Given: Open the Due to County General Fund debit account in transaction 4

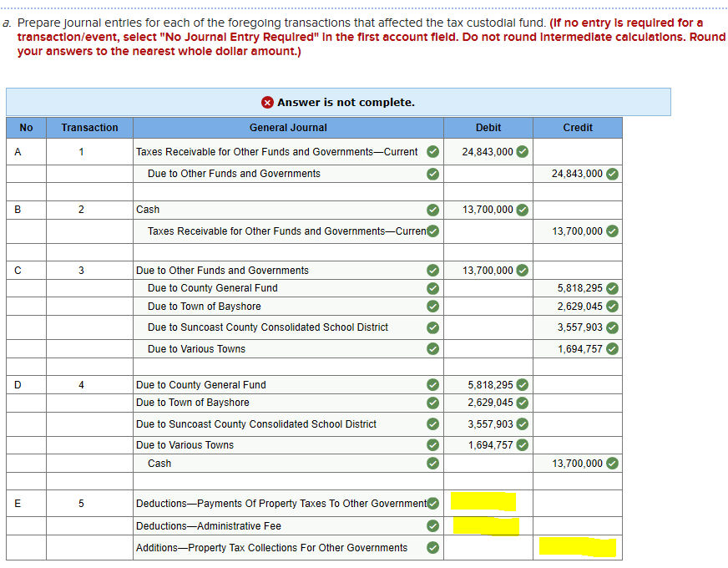Looking at the screenshot, I should 288,385.
